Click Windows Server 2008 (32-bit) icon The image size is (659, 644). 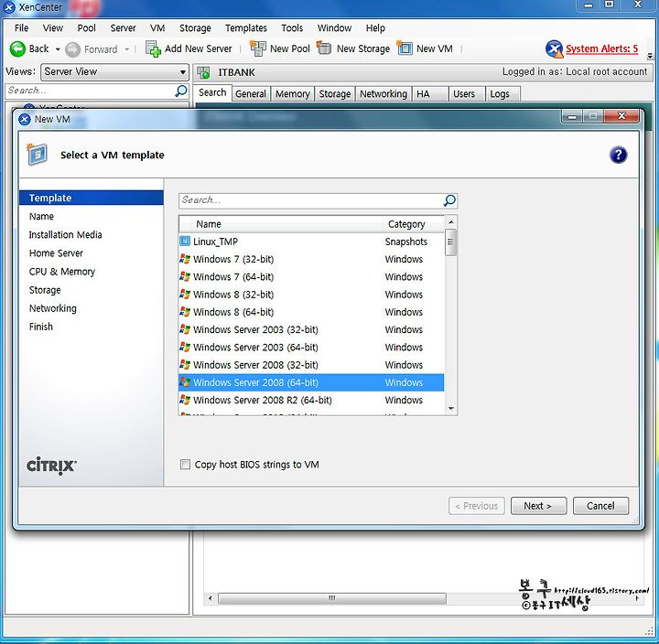pos(185,365)
